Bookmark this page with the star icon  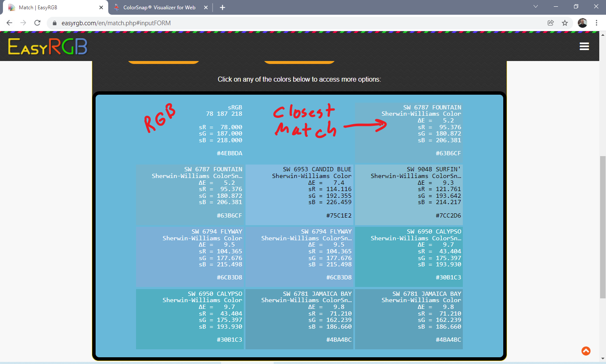coord(565,23)
